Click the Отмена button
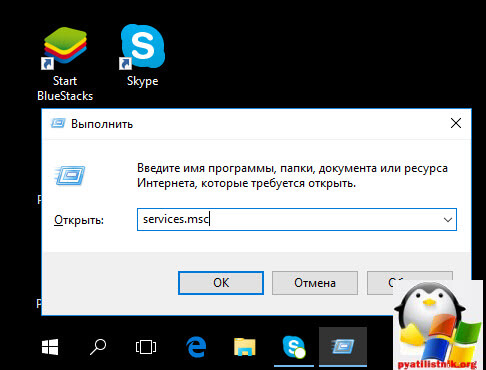The image size is (486, 370). 315,283
